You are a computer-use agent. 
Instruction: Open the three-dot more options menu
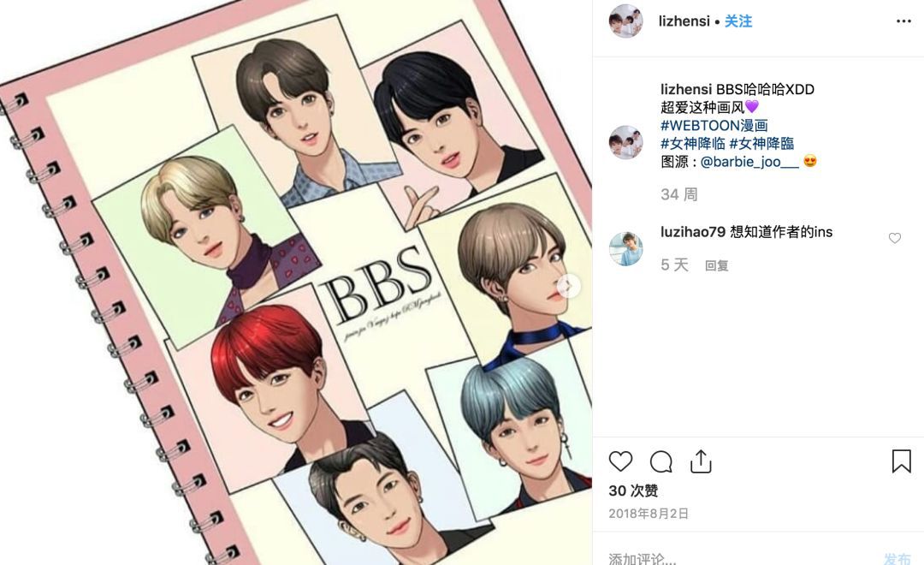pos(903,21)
